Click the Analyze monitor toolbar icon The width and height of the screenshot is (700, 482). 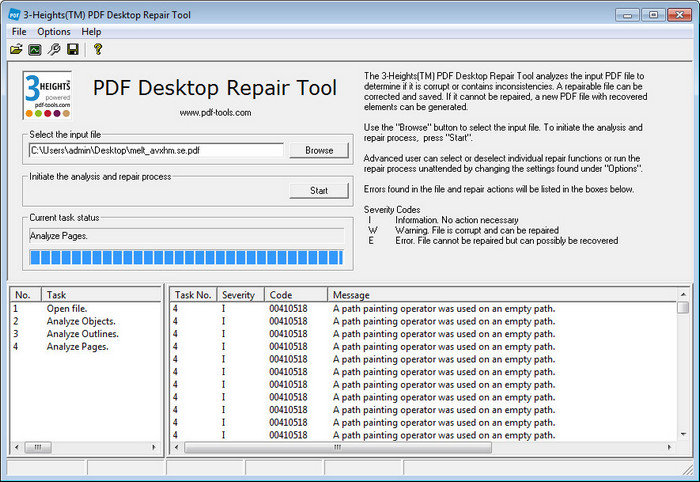[x=35, y=49]
